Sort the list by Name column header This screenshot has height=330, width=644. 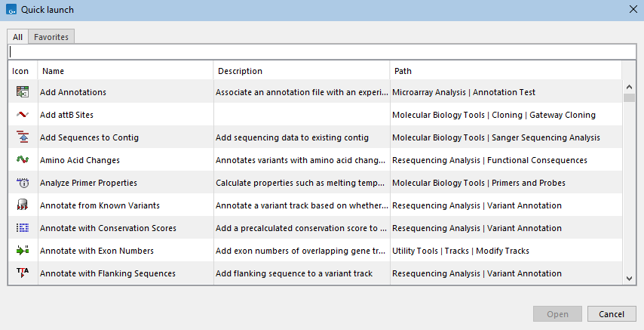125,71
